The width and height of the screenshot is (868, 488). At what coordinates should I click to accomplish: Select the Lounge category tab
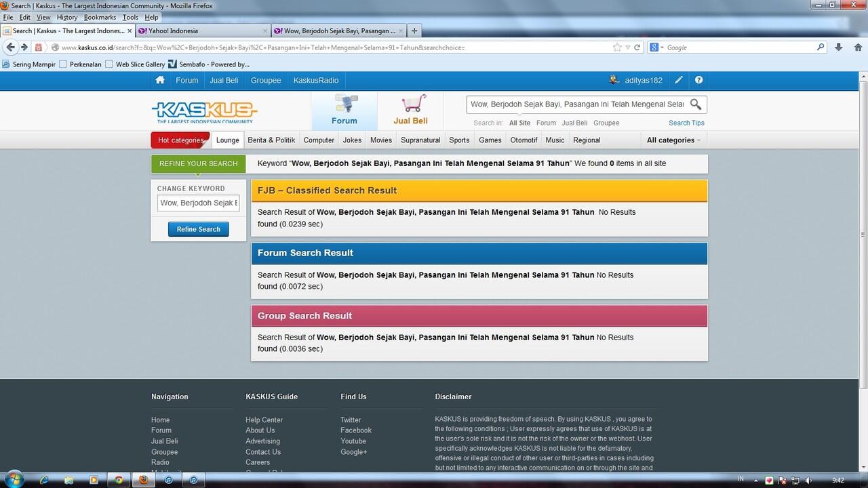(227, 140)
